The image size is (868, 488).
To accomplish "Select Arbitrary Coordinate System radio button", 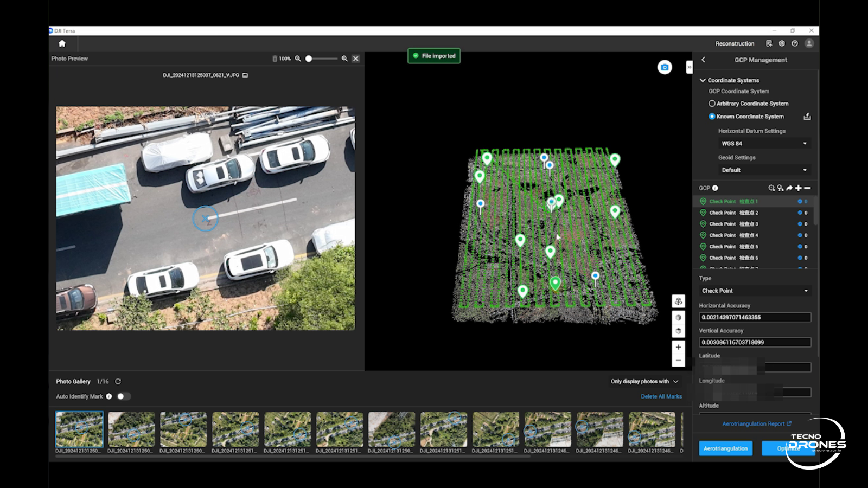I will pyautogui.click(x=712, y=104).
